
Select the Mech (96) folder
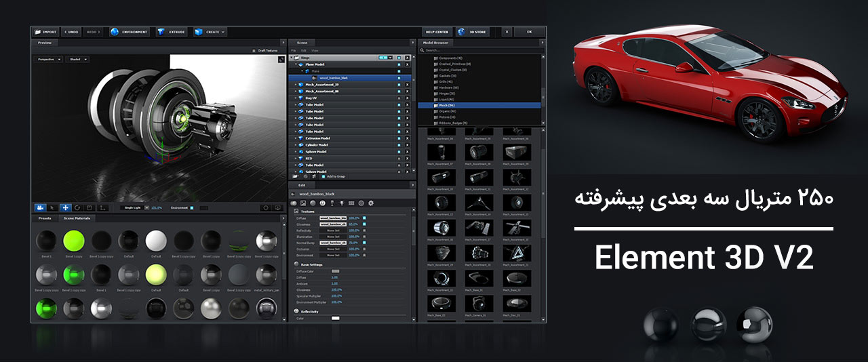click(479, 105)
